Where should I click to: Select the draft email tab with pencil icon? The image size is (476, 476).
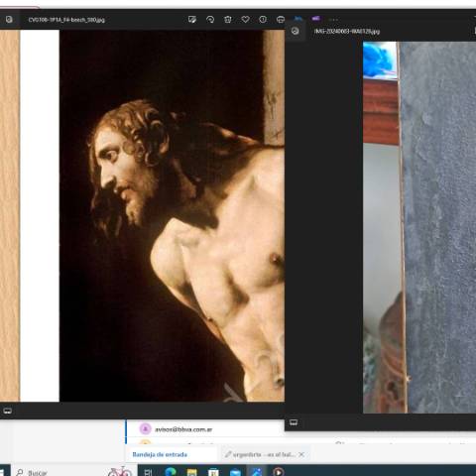point(260,454)
